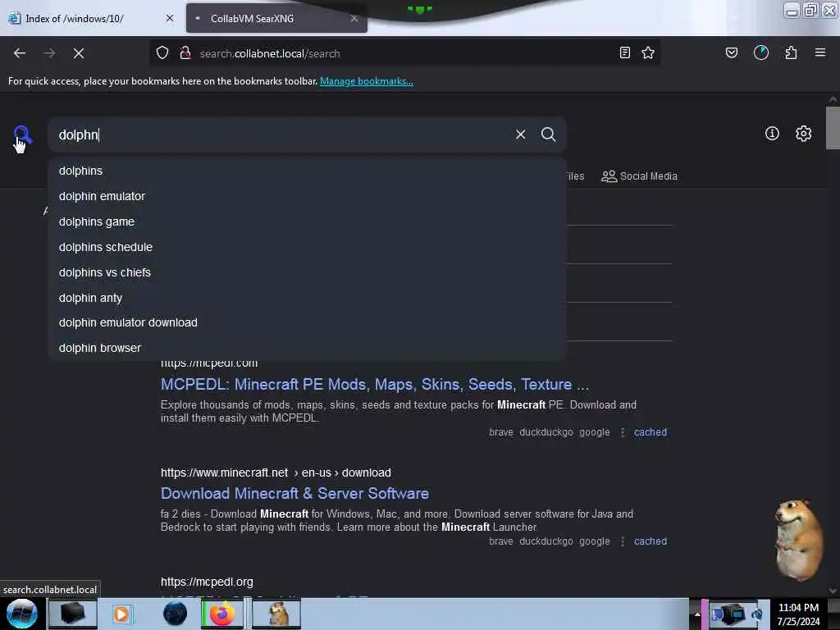Click the dancing hamster desktop gadget
The height and width of the screenshot is (630, 840).
click(798, 540)
